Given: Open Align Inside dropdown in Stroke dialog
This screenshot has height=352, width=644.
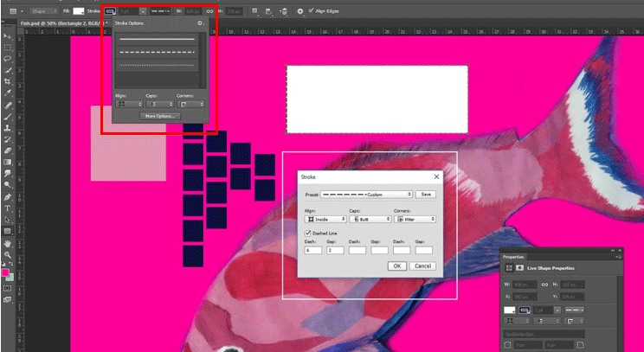Looking at the screenshot, I should click(325, 219).
